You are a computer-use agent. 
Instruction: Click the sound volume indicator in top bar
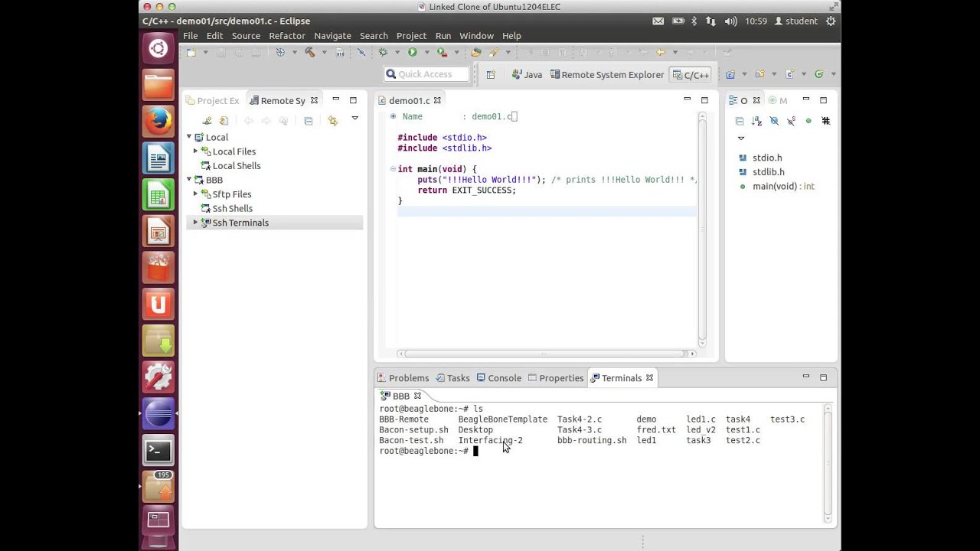tap(730, 21)
